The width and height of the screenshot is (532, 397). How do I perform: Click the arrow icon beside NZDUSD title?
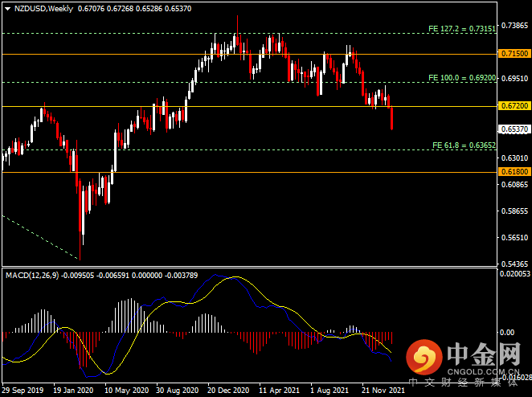coord(8,8)
